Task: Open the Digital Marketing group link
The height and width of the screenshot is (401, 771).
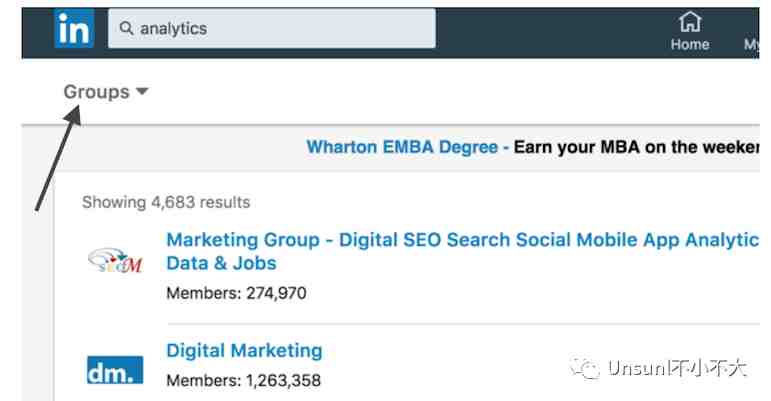Action: [x=244, y=350]
